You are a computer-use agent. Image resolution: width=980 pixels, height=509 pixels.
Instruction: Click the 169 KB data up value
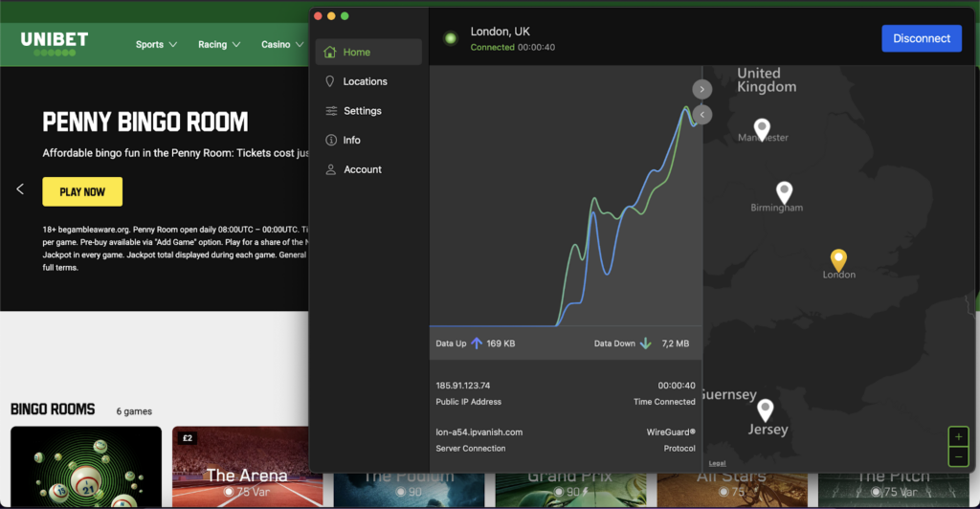click(x=501, y=343)
